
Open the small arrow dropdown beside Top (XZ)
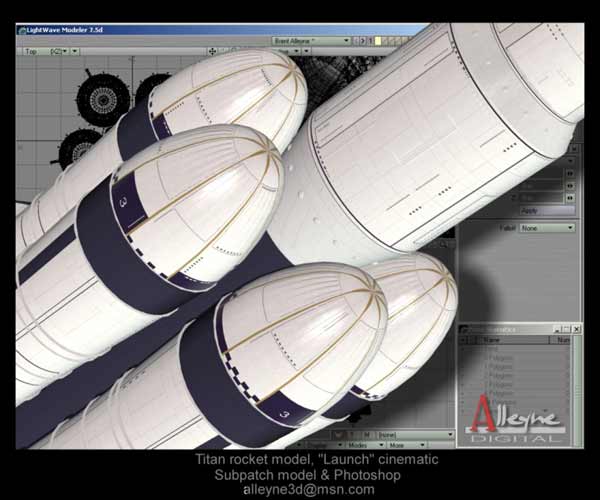coord(75,51)
